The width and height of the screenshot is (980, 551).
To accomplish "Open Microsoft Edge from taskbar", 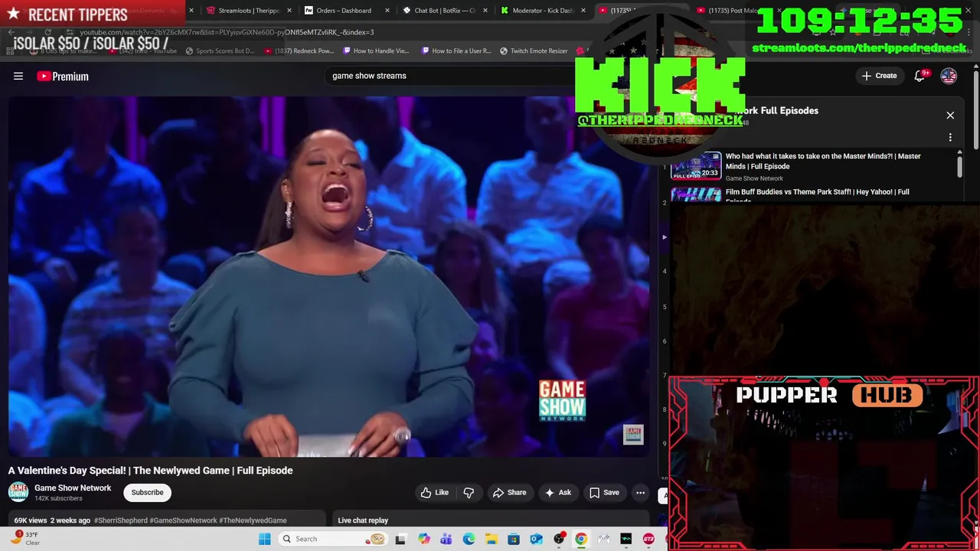I will coord(469,539).
